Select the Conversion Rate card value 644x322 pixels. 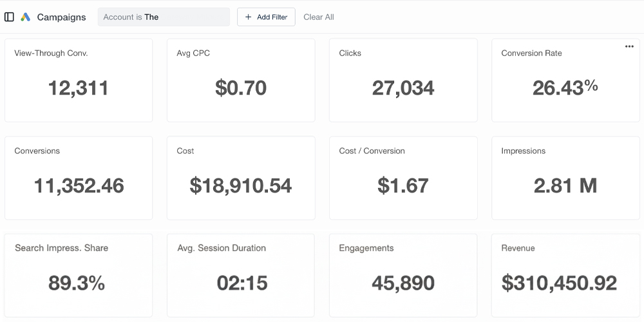tap(565, 88)
